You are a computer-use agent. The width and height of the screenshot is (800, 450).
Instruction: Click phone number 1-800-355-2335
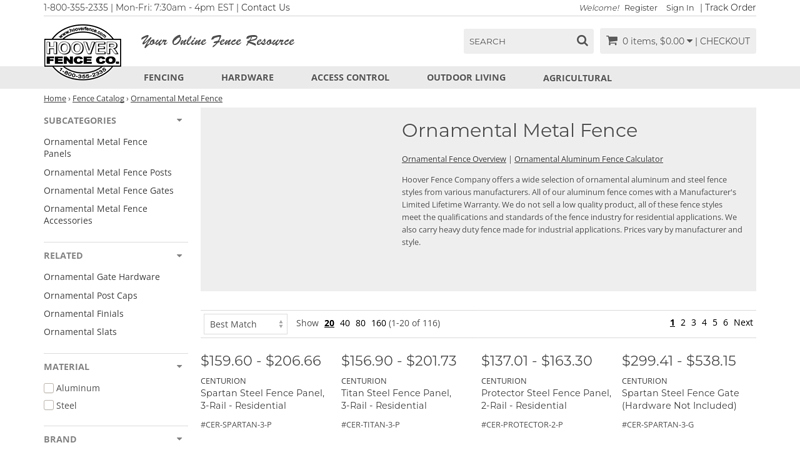click(x=76, y=8)
